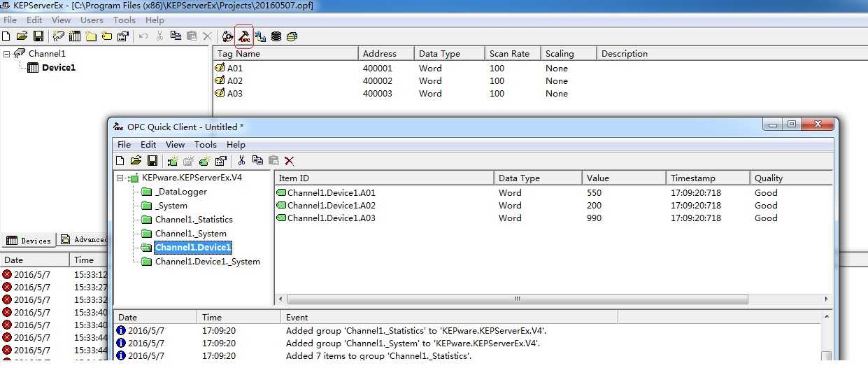Sort by Item ID column header

[x=384, y=178]
